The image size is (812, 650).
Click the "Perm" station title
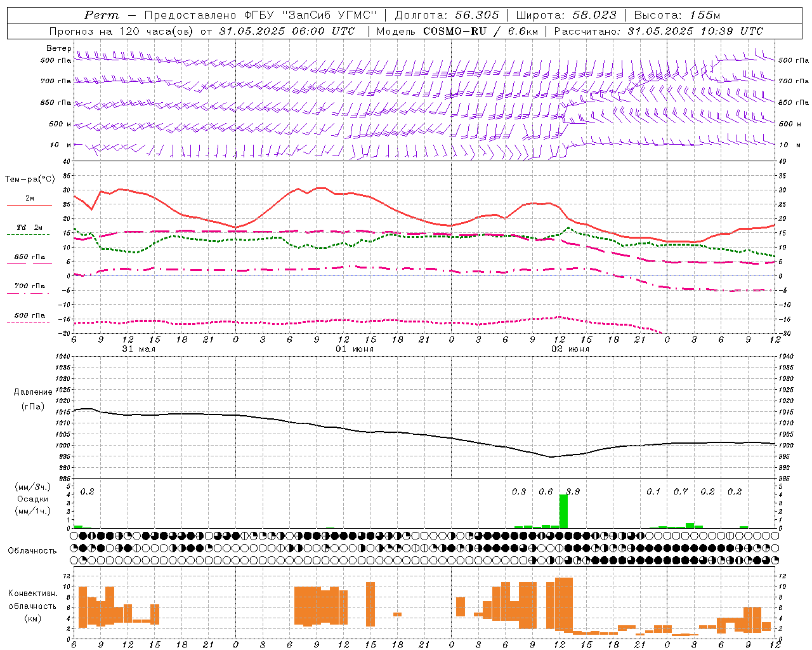[101, 15]
